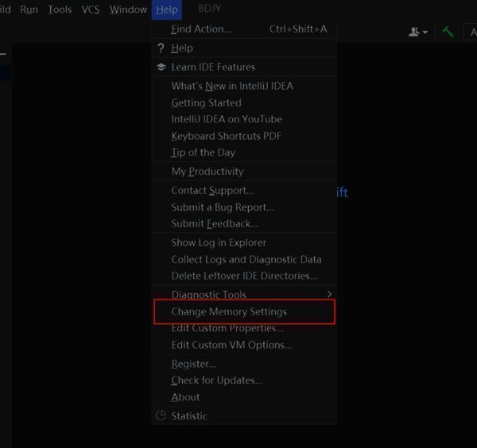This screenshot has width=477, height=448.
Task: Click the Statistic clock icon
Action: [161, 415]
